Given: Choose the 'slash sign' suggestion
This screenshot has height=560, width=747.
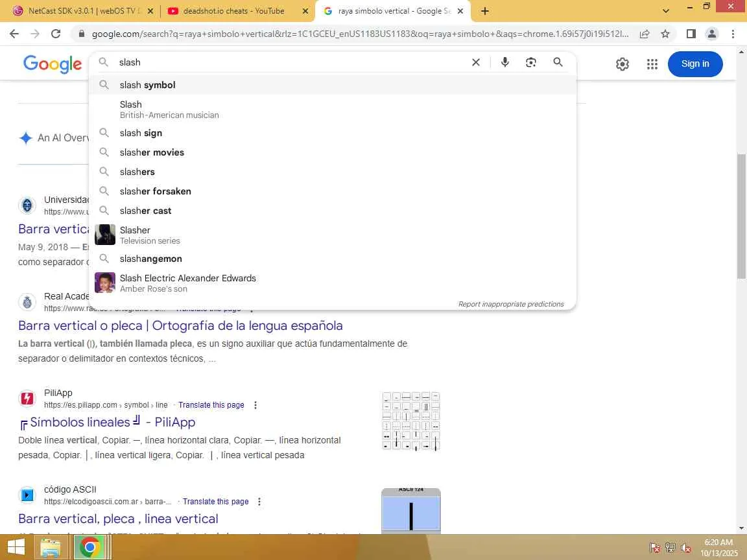Looking at the screenshot, I should (333, 133).
